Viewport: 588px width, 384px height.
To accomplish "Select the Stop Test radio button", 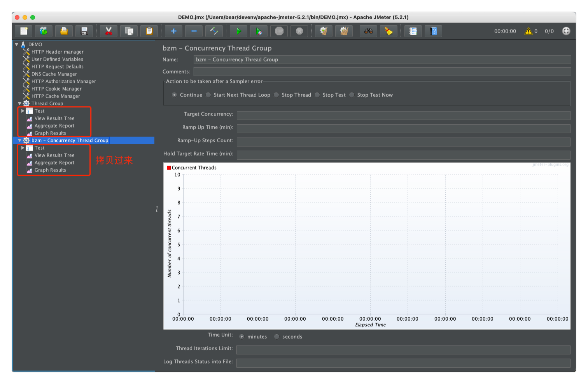I will point(317,95).
